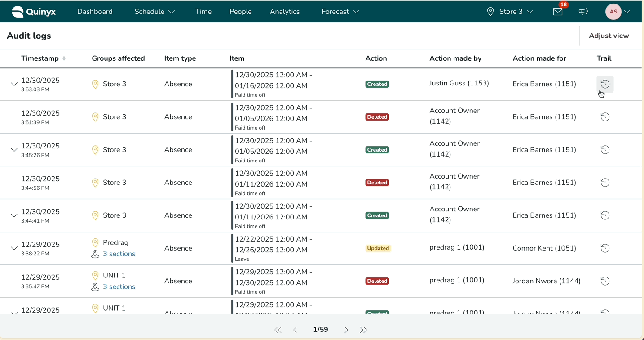Viewport: 644px width, 340px height.
Task: Jump to last page of audit logs
Action: [x=363, y=330]
